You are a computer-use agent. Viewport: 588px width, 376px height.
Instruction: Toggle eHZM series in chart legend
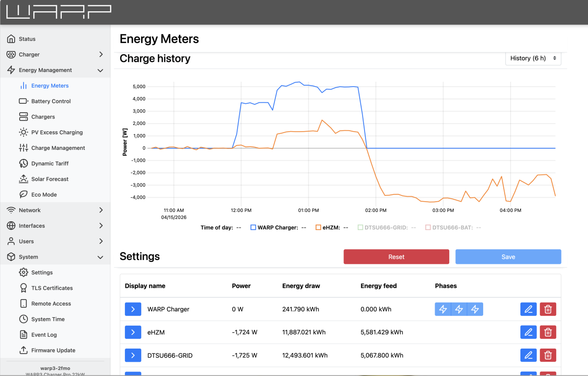(318, 227)
